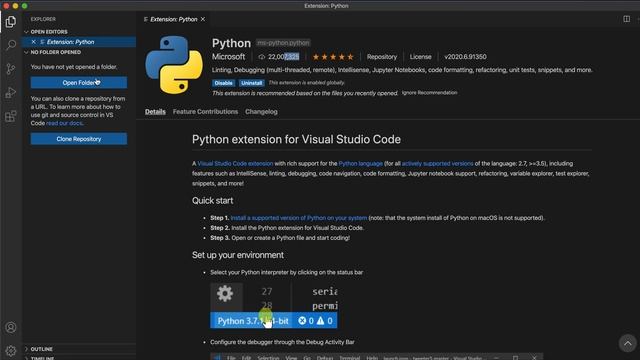Click the five-star rating

tap(333, 57)
